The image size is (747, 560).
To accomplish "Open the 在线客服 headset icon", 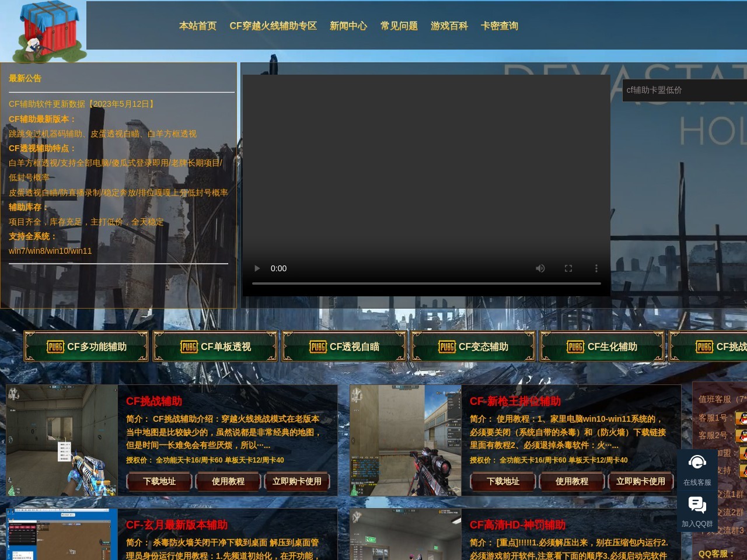I will point(697,463).
